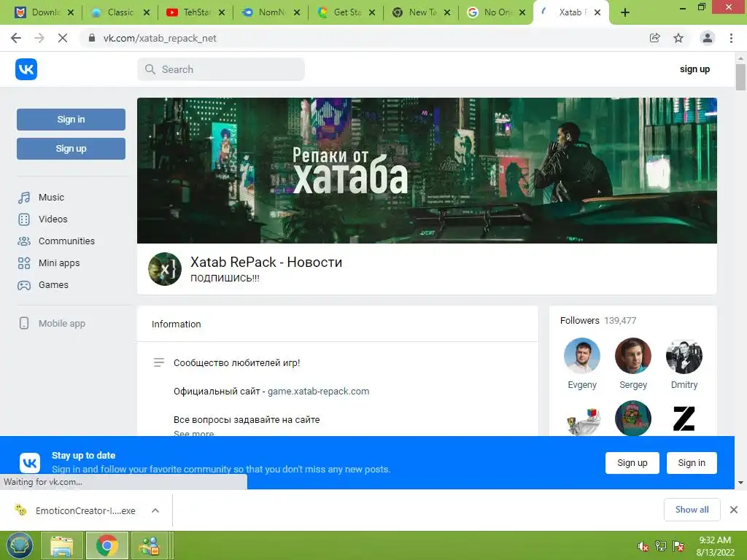Image resolution: width=747 pixels, height=560 pixels.
Task: Click the page scrollbar down arrow
Action: [x=740, y=483]
